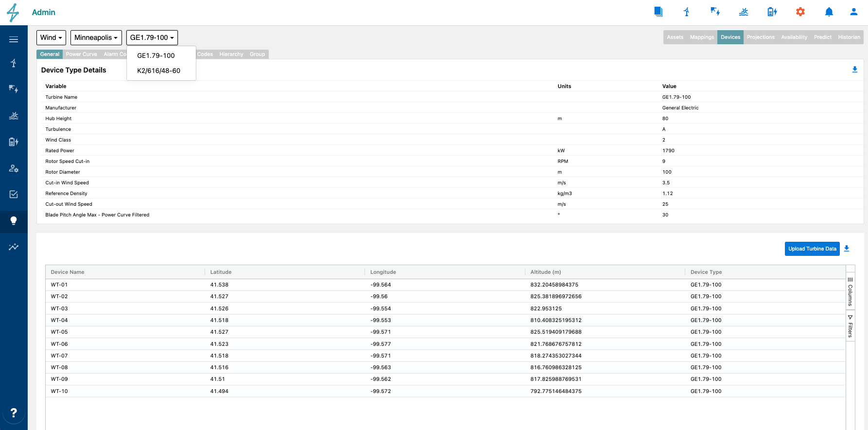Click the Blade Pitch Angle Max variable

click(97, 215)
